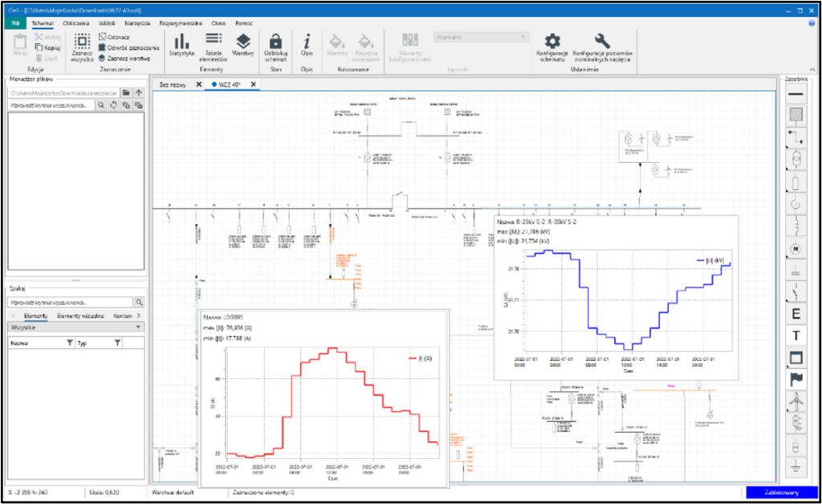Select the transformer symbol in Zasobnik
The width and height of the screenshot is (822, 504).
tap(796, 159)
